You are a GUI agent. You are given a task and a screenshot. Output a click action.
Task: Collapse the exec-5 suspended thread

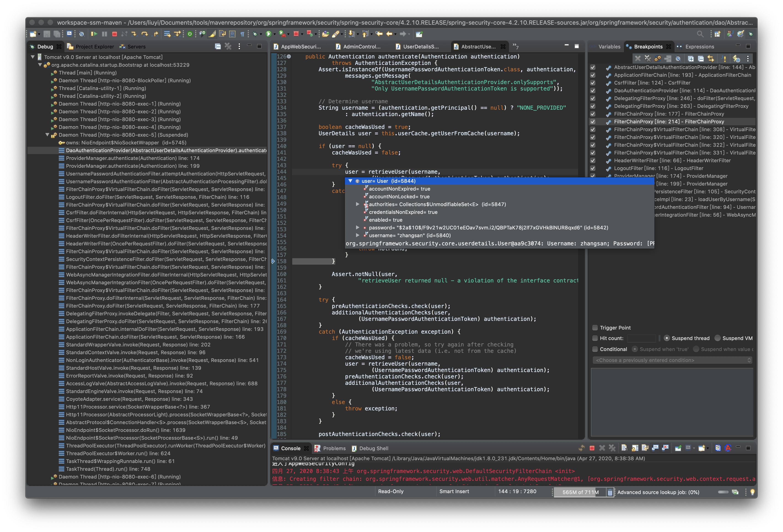pos(48,135)
